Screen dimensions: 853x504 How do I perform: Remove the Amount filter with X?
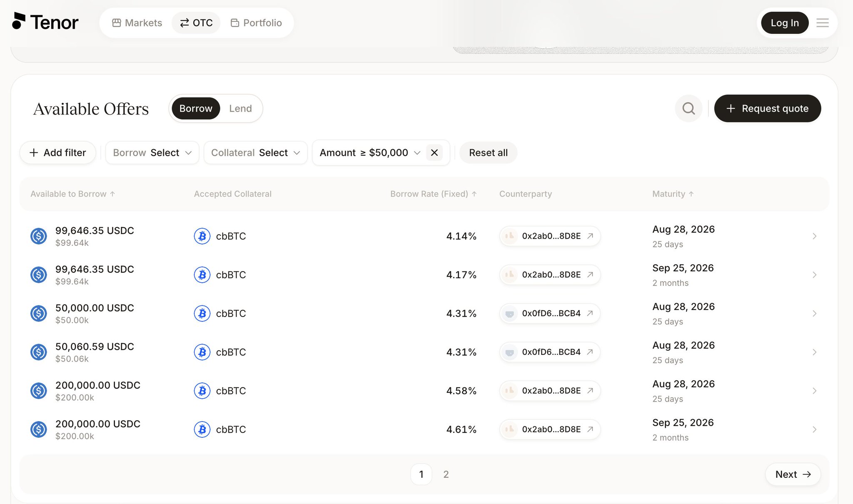[434, 153]
